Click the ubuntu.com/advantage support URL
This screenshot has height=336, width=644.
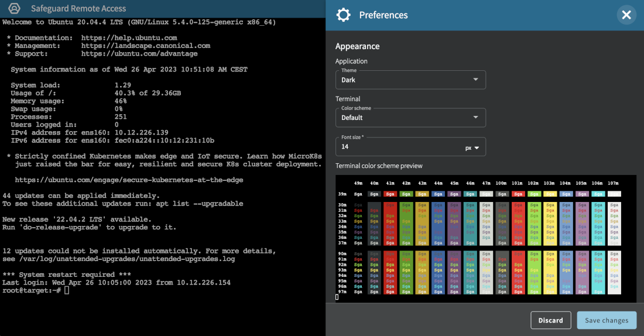pos(139,53)
